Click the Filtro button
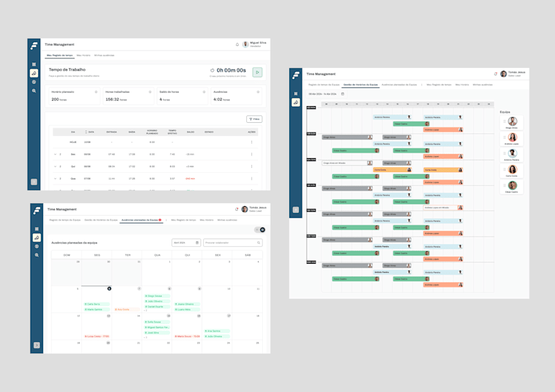Screen dimensions: 555x392 pos(254,119)
